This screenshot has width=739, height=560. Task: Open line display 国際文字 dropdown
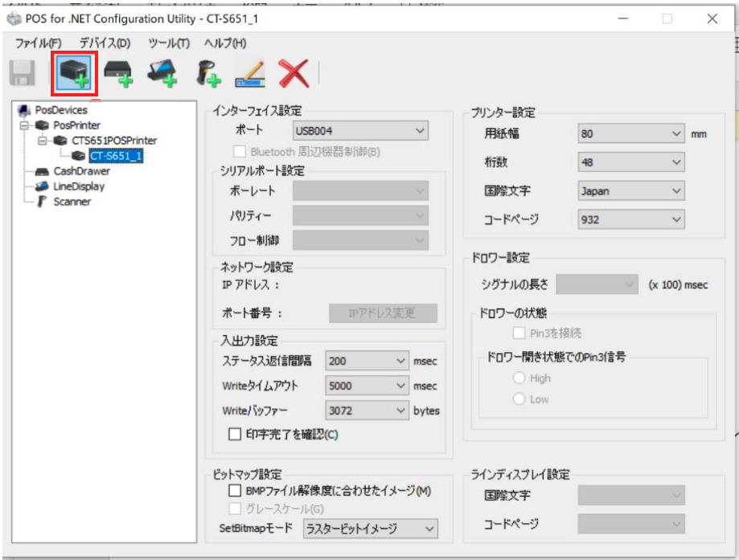tap(631, 496)
